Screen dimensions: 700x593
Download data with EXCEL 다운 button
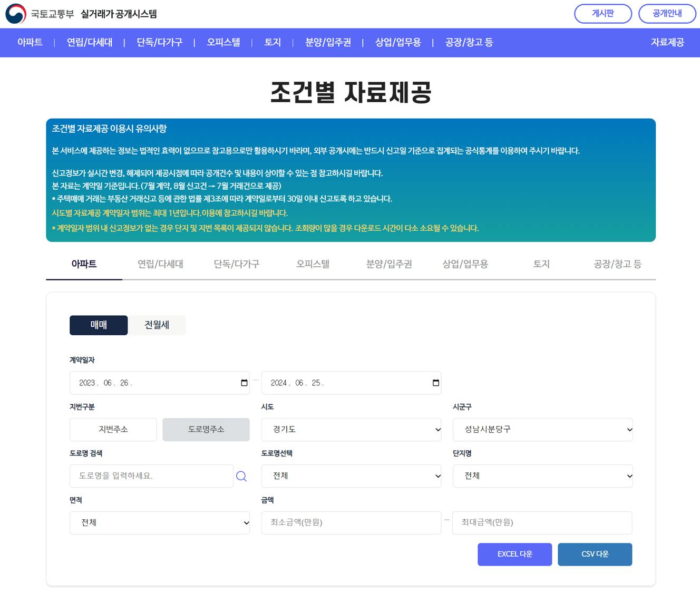point(515,555)
